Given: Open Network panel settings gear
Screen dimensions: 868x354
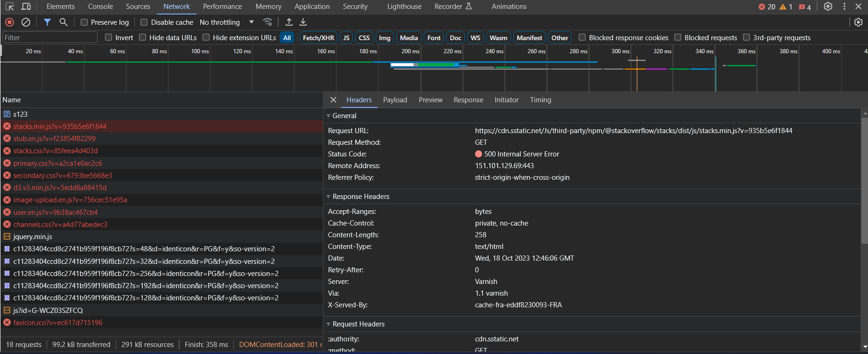Looking at the screenshot, I should point(858,22).
